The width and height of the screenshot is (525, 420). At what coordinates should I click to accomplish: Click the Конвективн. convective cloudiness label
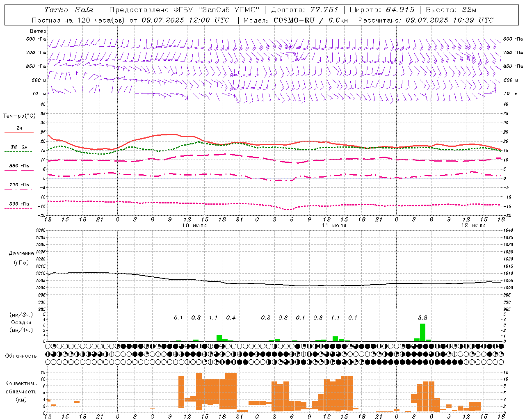tap(21, 383)
